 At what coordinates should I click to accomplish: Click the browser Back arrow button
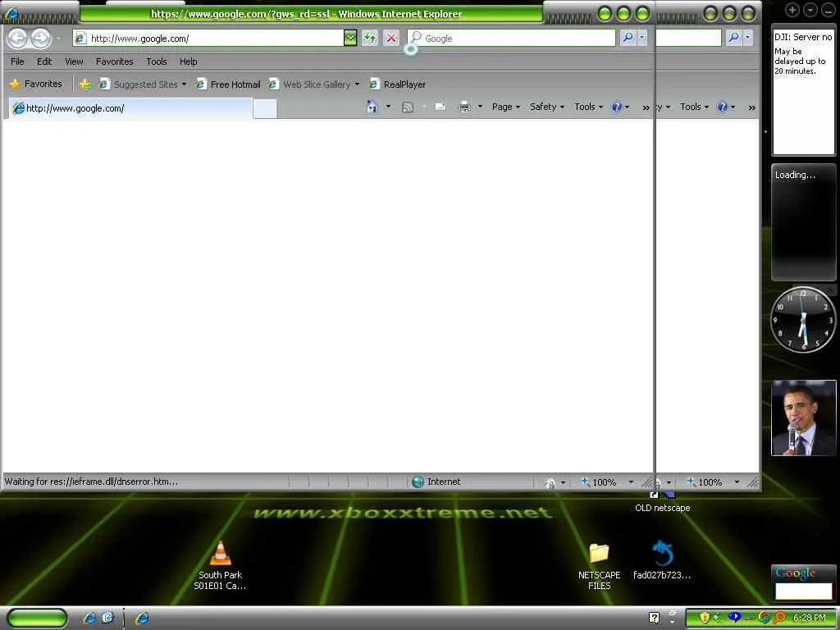pyautogui.click(x=17, y=38)
